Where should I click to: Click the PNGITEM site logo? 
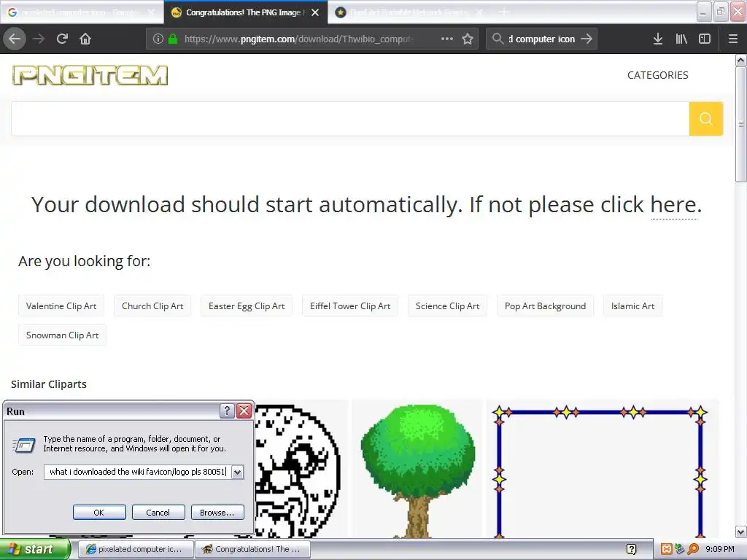click(x=90, y=75)
